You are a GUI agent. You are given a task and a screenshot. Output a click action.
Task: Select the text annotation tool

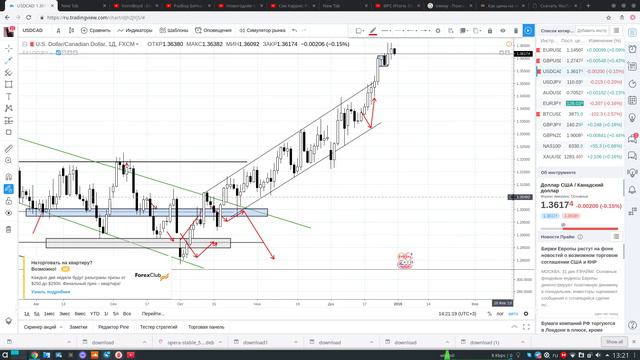[9, 96]
